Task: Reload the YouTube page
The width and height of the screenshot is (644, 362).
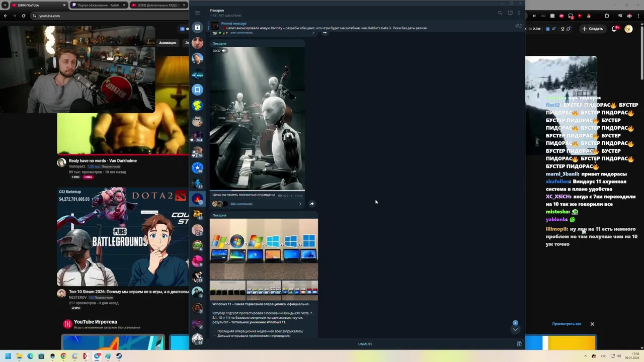Action: (x=24, y=16)
